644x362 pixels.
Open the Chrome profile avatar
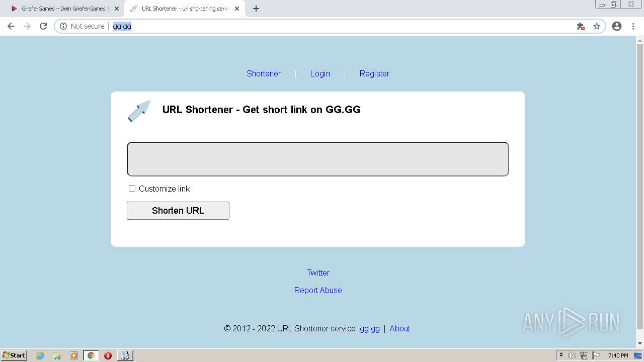[x=617, y=26]
